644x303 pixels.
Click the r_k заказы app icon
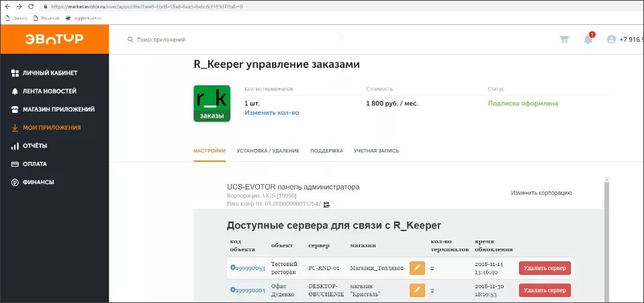point(212,103)
